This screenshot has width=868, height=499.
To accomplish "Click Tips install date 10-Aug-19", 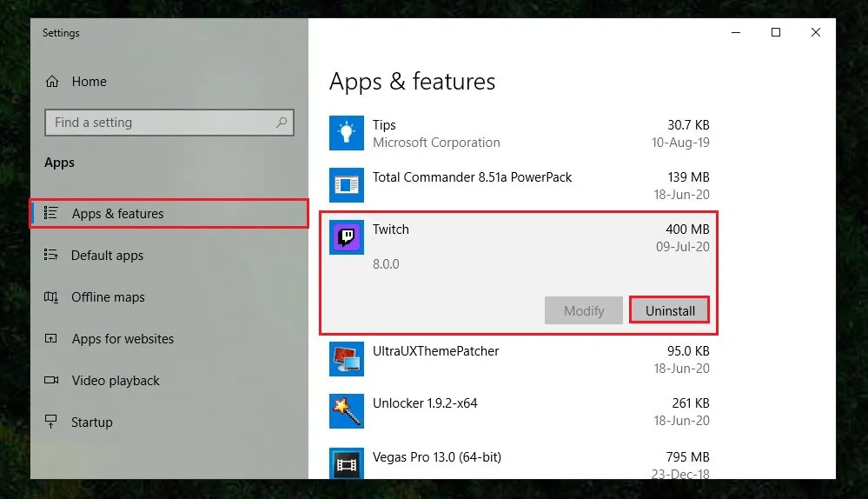I will click(680, 143).
